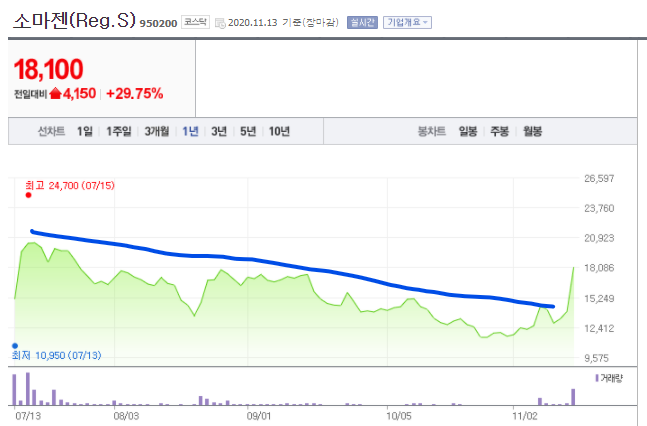Click the 전일대비 label
647x426 pixels.
click(x=31, y=94)
